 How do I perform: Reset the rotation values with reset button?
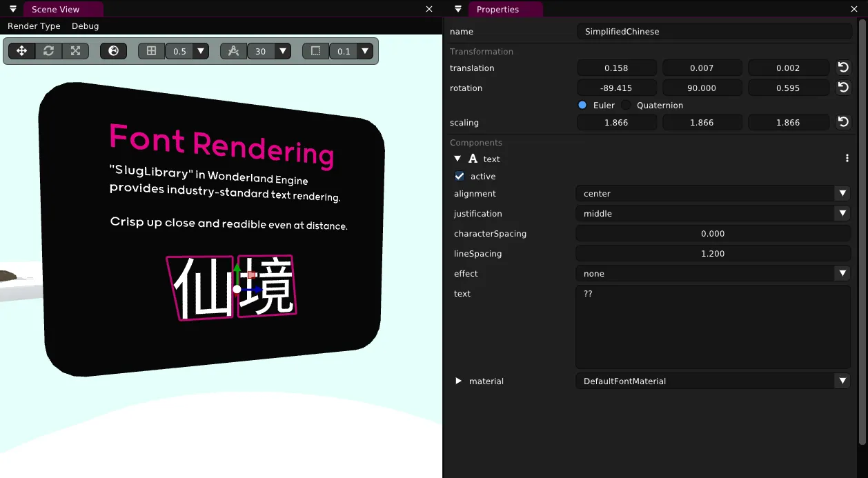[x=842, y=88]
